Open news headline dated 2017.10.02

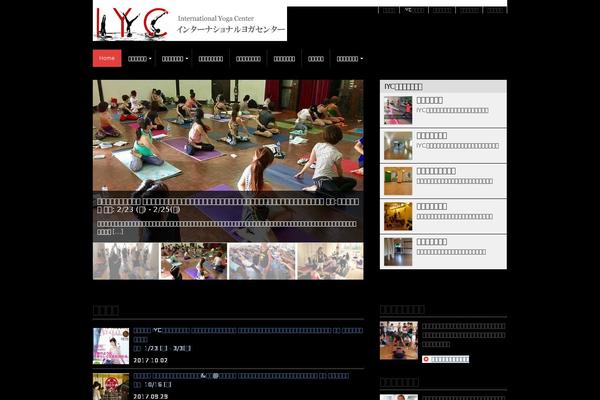pos(248,335)
